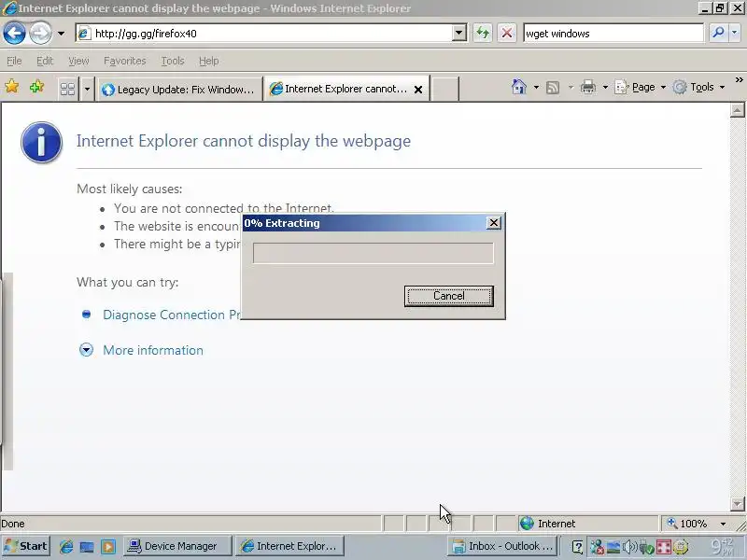Click Cancel in the Extracting dialog

448,296
